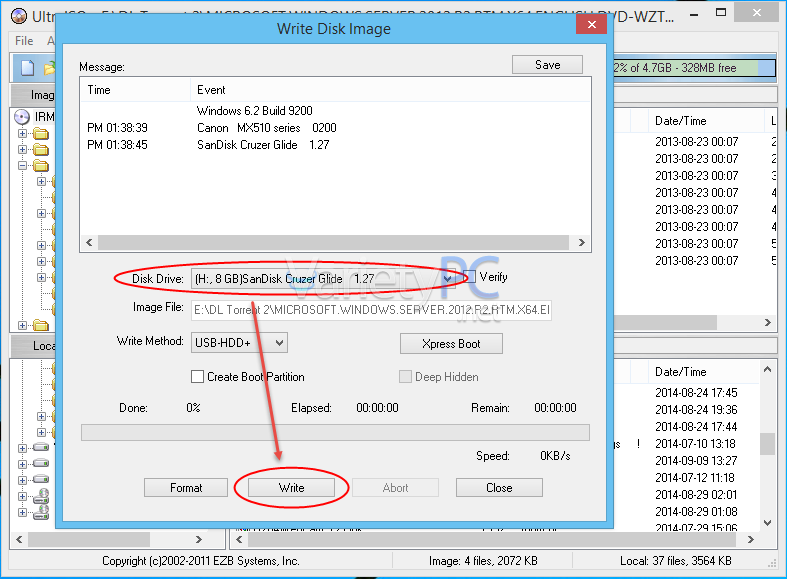Open Xpress Boot options
The width and height of the screenshot is (787, 579).
[451, 344]
